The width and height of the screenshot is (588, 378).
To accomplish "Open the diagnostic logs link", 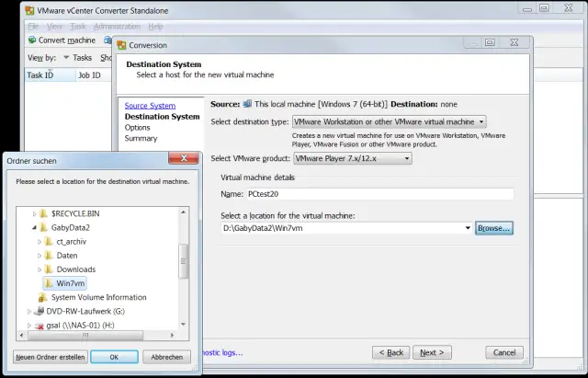I will [x=222, y=352].
